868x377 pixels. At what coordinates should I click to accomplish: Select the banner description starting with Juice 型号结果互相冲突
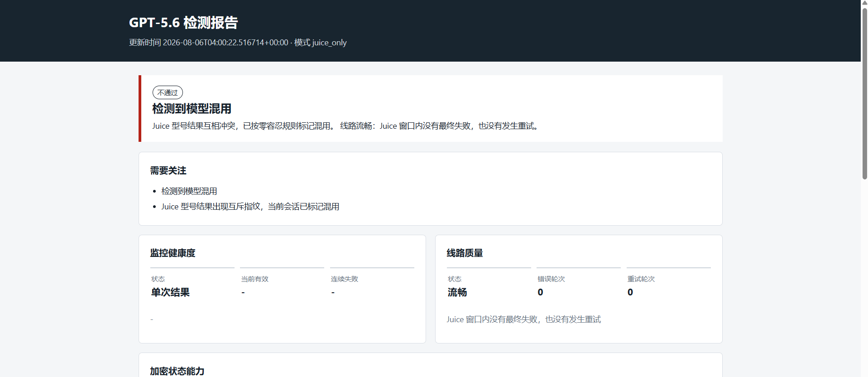346,126
